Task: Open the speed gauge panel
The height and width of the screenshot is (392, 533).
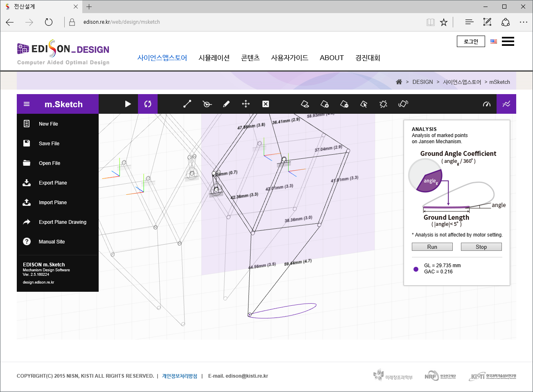Action: coord(487,104)
